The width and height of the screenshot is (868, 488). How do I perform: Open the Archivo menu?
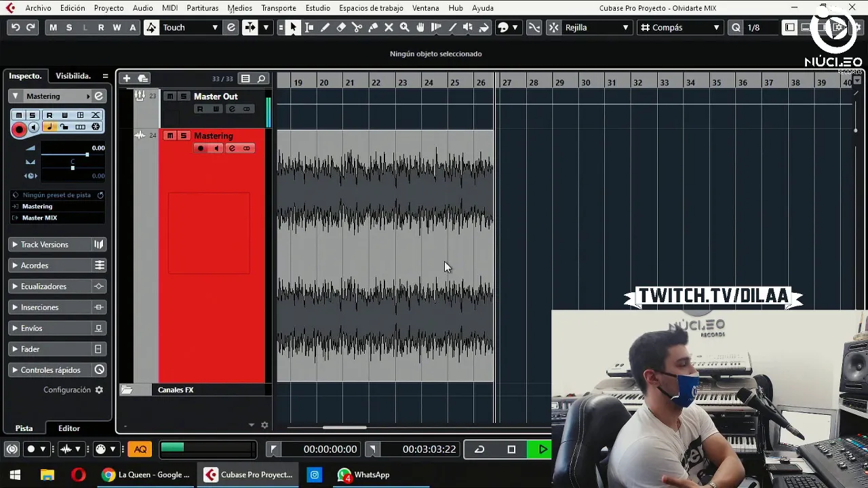[x=38, y=8]
